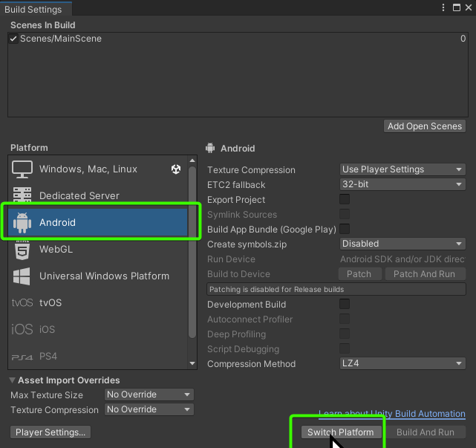
Task: Uncheck the Scenes/MainScene checkbox
Action: [13, 39]
